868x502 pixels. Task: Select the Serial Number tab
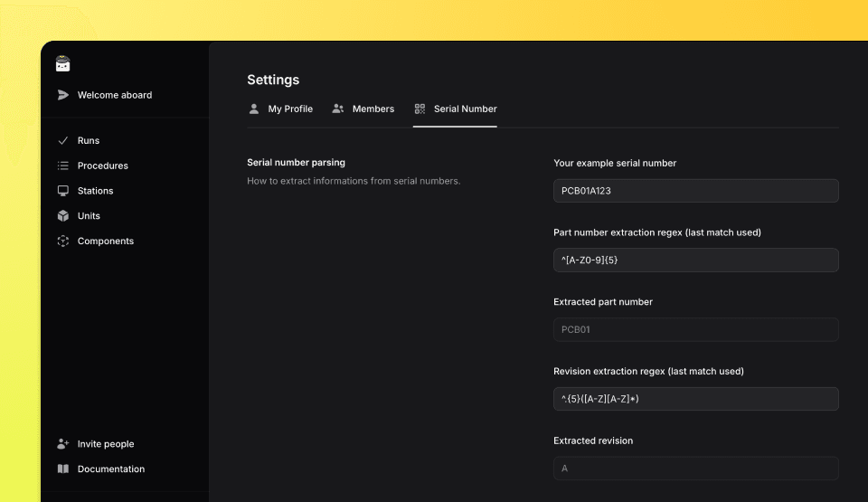coord(455,109)
